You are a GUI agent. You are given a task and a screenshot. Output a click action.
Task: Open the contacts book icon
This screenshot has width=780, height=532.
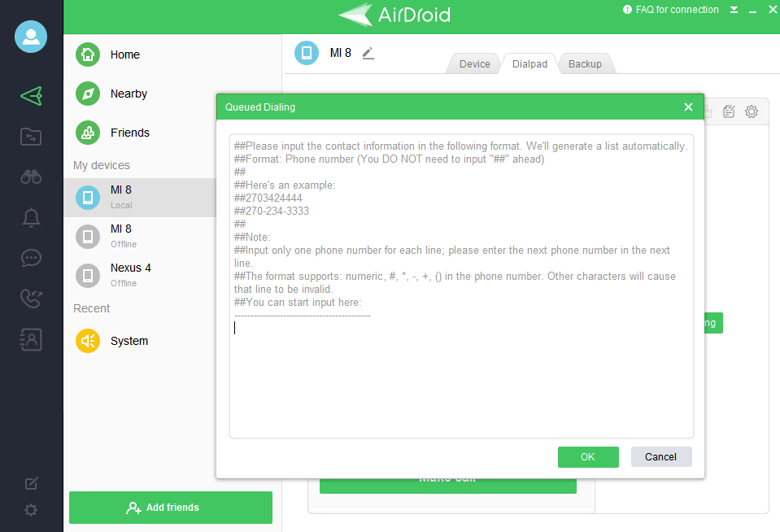31,339
